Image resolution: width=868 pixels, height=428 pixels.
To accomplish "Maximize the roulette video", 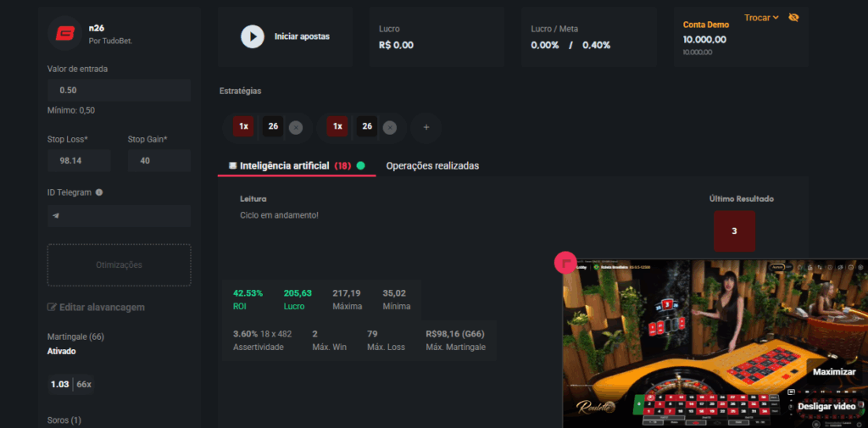I will coord(833,371).
